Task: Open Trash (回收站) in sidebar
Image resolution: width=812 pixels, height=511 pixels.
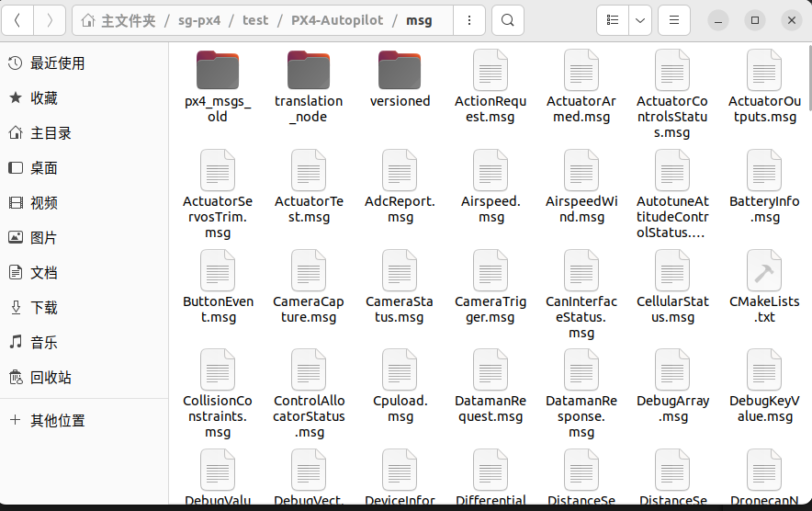Action: (x=84, y=378)
